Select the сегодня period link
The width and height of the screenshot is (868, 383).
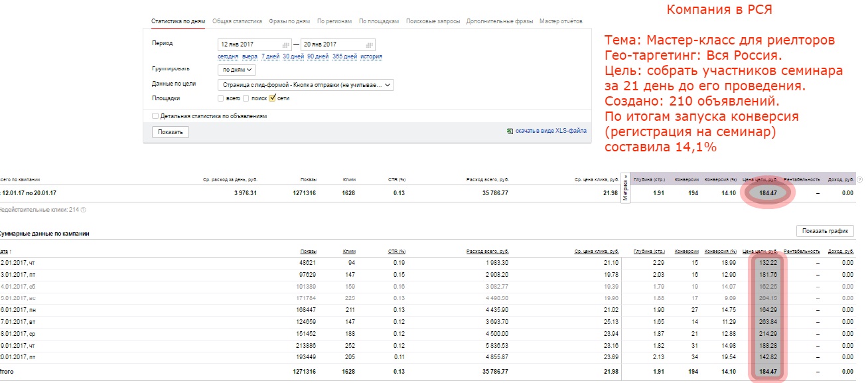228,56
